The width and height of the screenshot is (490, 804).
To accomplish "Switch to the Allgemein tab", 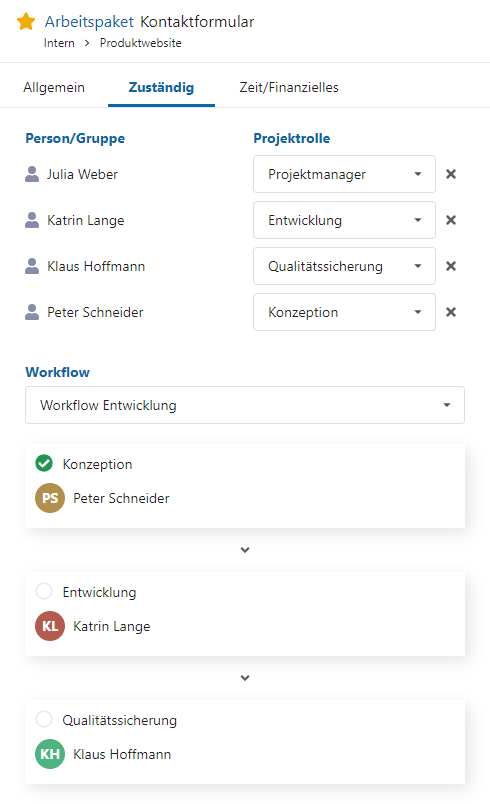I will click(54, 87).
